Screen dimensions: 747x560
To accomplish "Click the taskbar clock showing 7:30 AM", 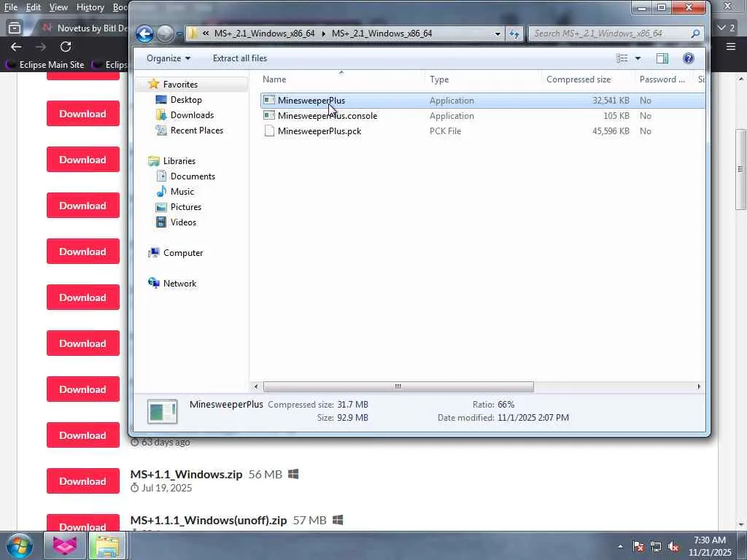I will (x=710, y=546).
